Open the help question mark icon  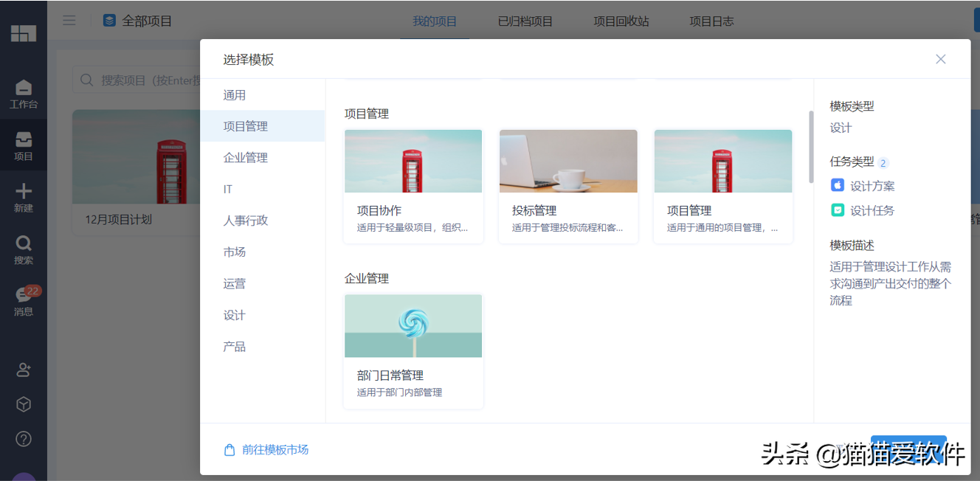[24, 439]
